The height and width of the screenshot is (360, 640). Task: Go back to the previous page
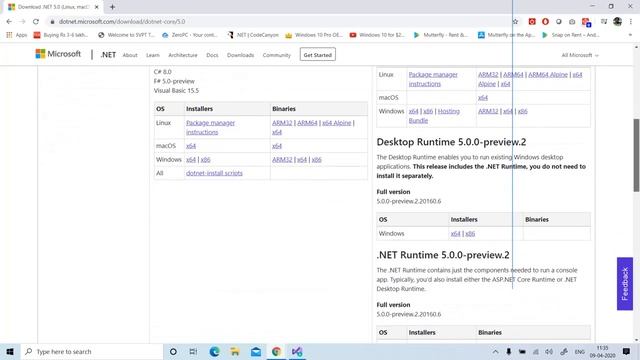(9, 22)
